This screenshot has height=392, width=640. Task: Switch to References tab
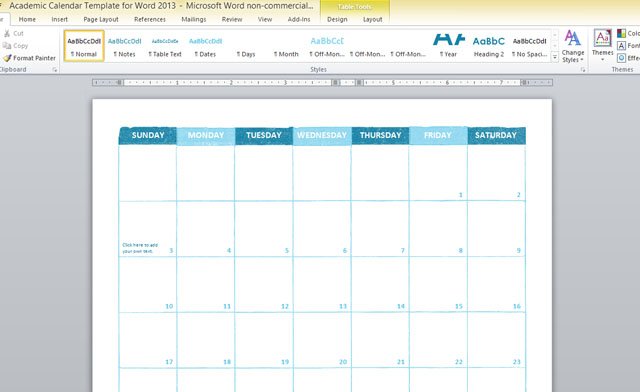(150, 19)
